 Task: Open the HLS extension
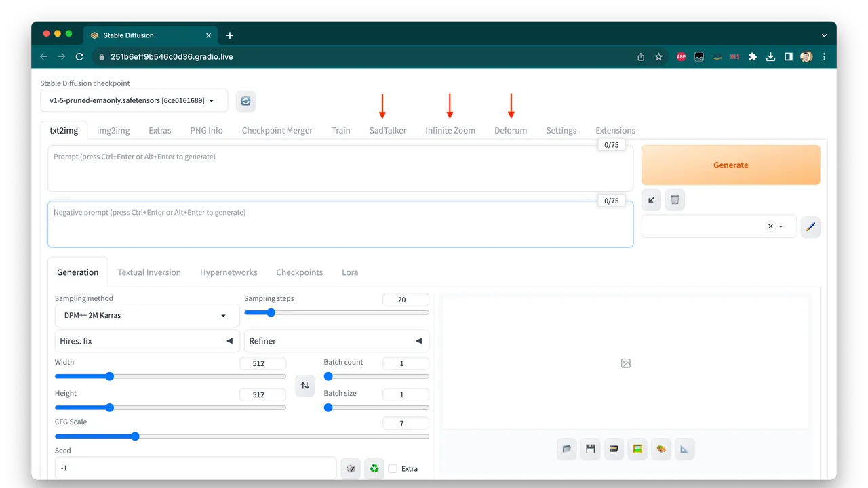734,57
